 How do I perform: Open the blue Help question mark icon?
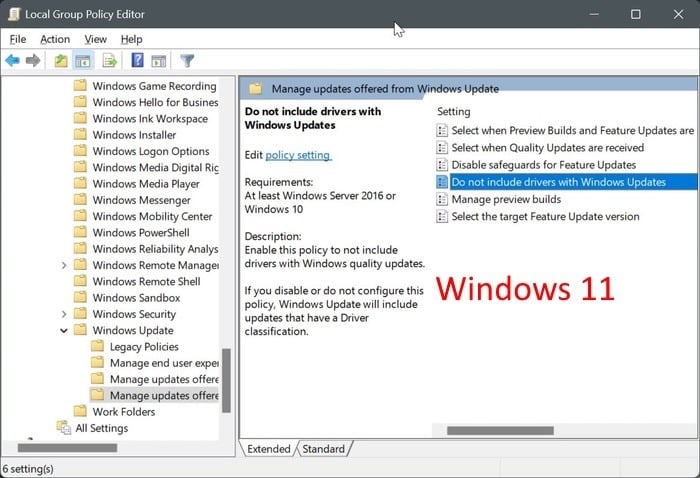point(138,60)
